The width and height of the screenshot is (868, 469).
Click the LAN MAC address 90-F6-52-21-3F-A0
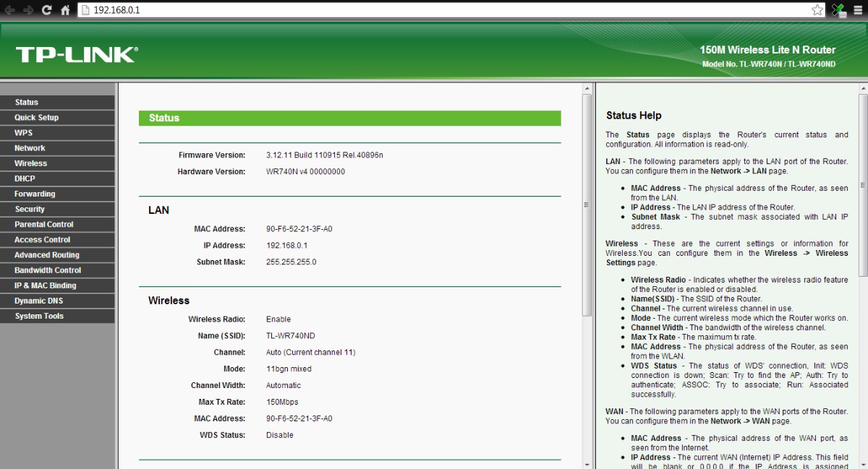(x=299, y=229)
